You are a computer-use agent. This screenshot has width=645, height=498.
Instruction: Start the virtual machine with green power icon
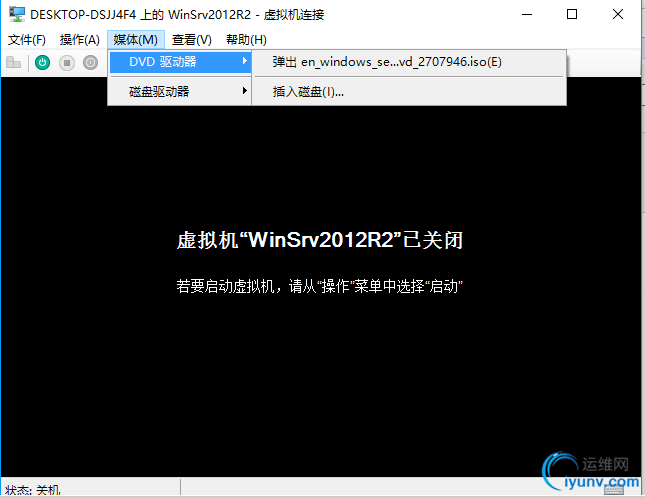click(x=42, y=63)
